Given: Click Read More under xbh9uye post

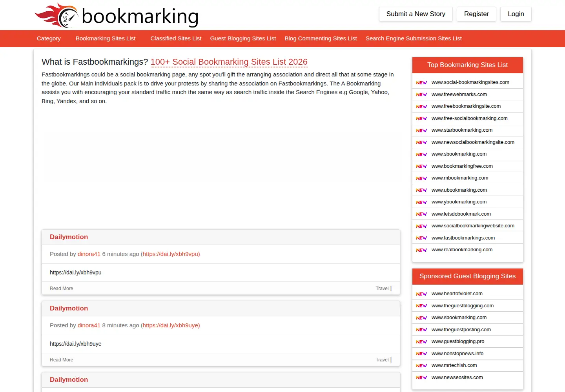Looking at the screenshot, I should (61, 360).
